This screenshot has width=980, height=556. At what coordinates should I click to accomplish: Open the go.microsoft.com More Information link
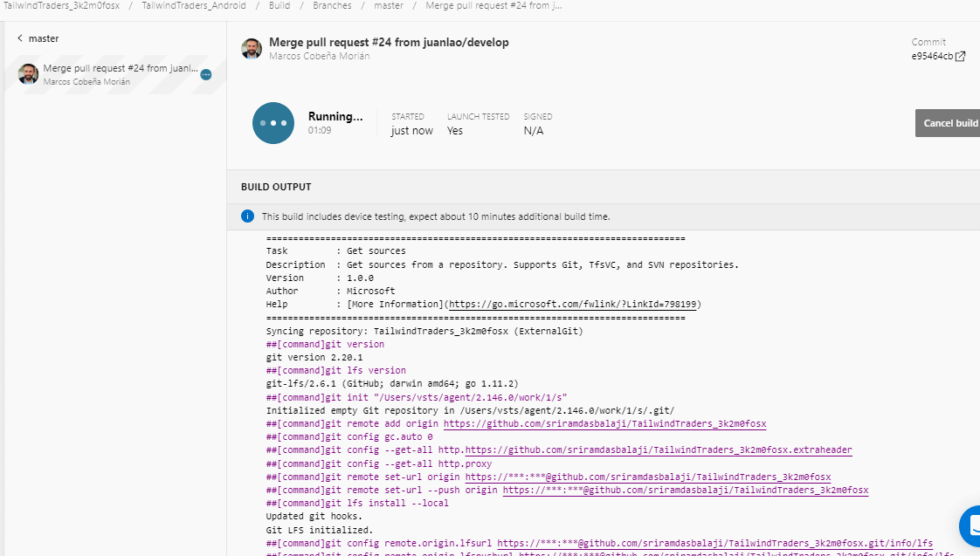(572, 305)
